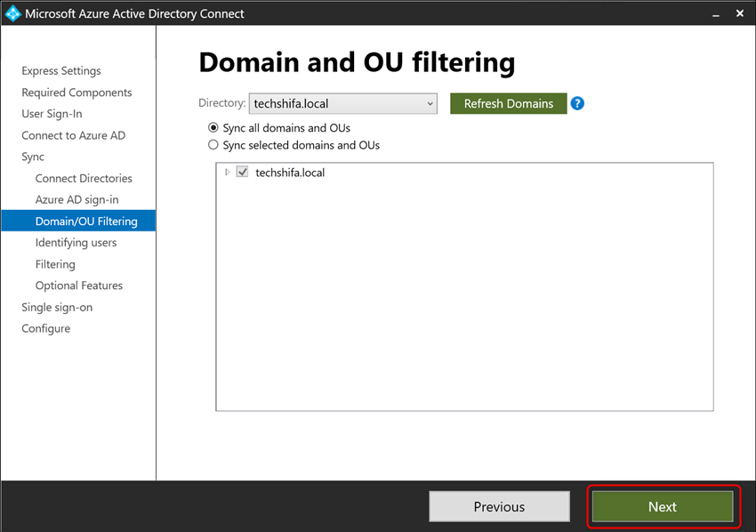Click the Azure AD Connect logo icon
The width and height of the screenshot is (756, 532).
[x=12, y=13]
